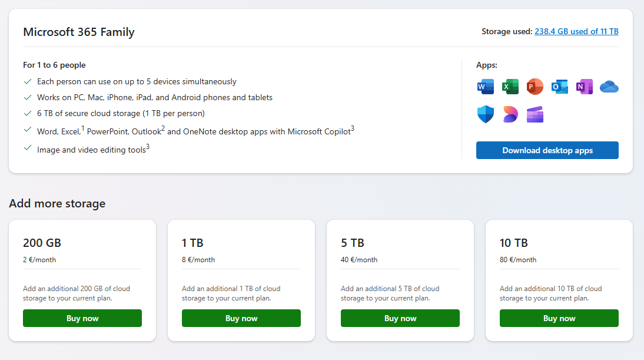The width and height of the screenshot is (644, 360).
Task: Click the 10 TB plan heading
Action: [513, 243]
